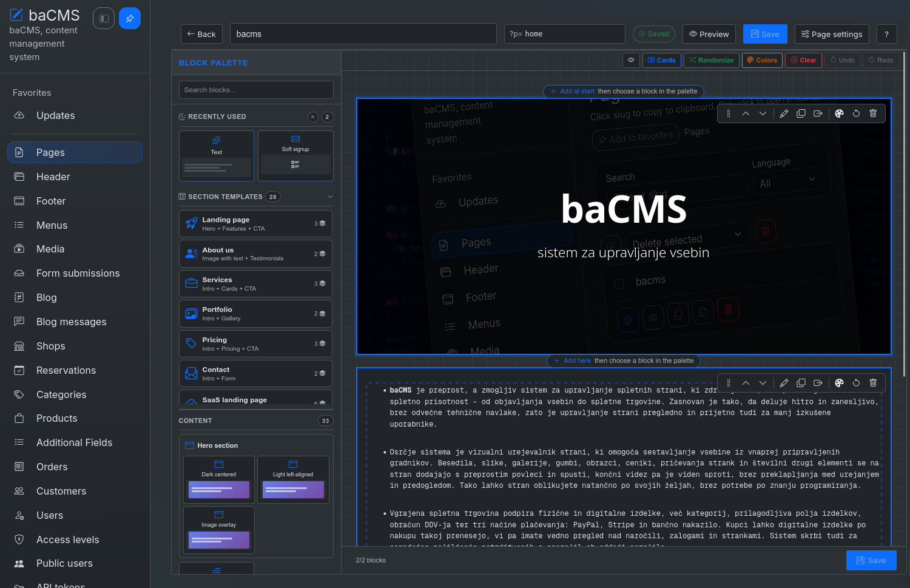Collapse the Section Templates list
The image size is (910, 588).
(330, 197)
